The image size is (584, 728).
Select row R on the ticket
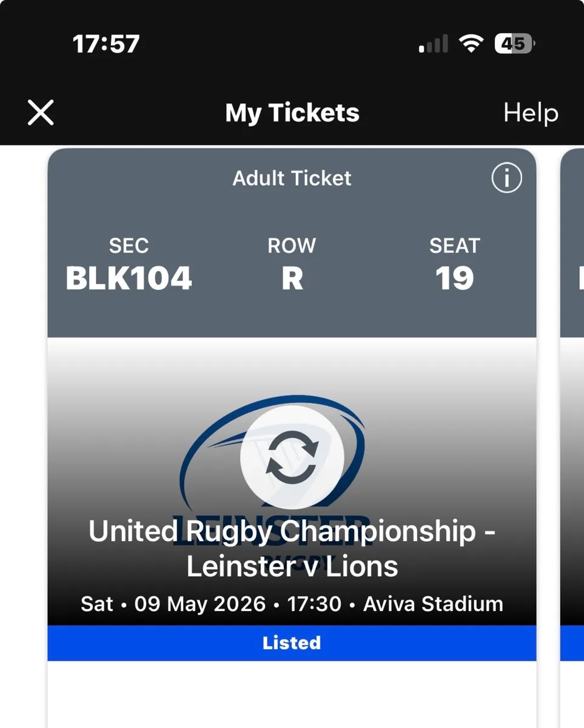(292, 278)
